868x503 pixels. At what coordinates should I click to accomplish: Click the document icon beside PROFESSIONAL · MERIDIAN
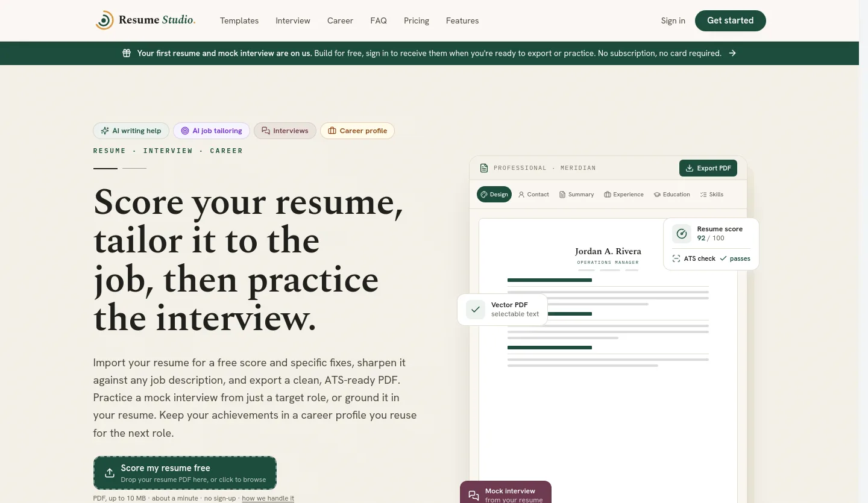tap(483, 168)
